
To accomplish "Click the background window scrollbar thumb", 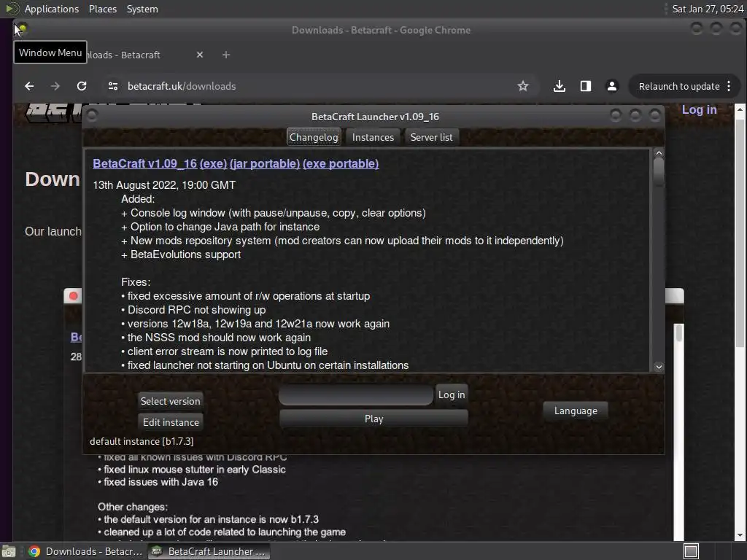I will (x=679, y=332).
